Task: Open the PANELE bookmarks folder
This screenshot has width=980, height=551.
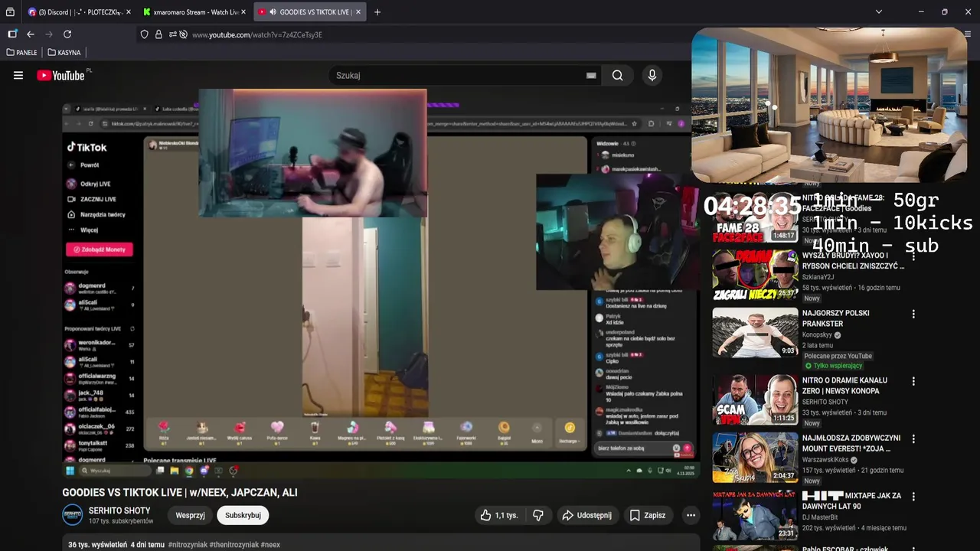Action: click(x=21, y=53)
